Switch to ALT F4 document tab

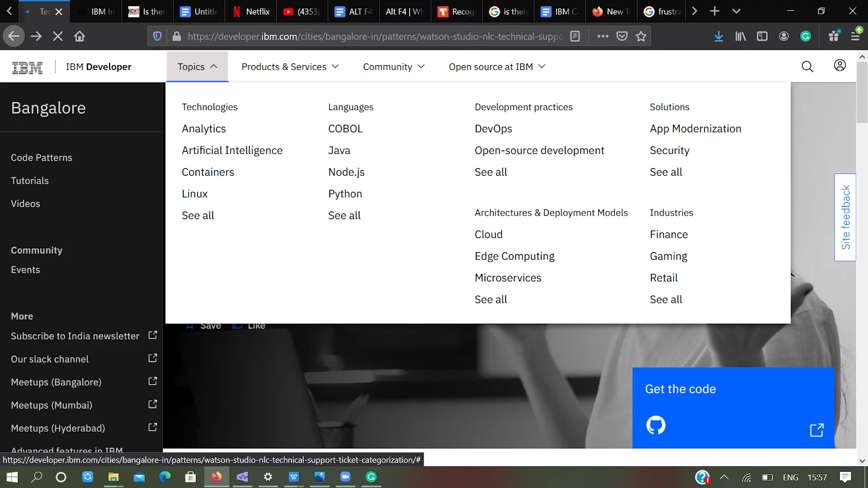pyautogui.click(x=354, y=11)
